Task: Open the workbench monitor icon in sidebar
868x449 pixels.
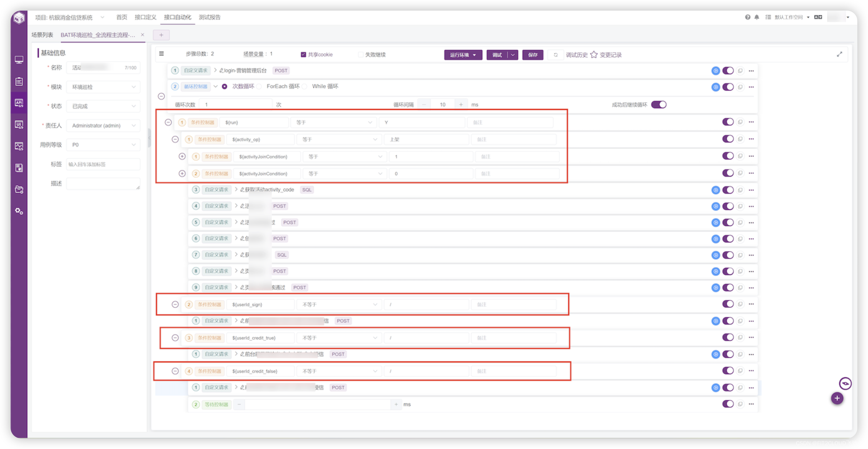Action: tap(19, 60)
